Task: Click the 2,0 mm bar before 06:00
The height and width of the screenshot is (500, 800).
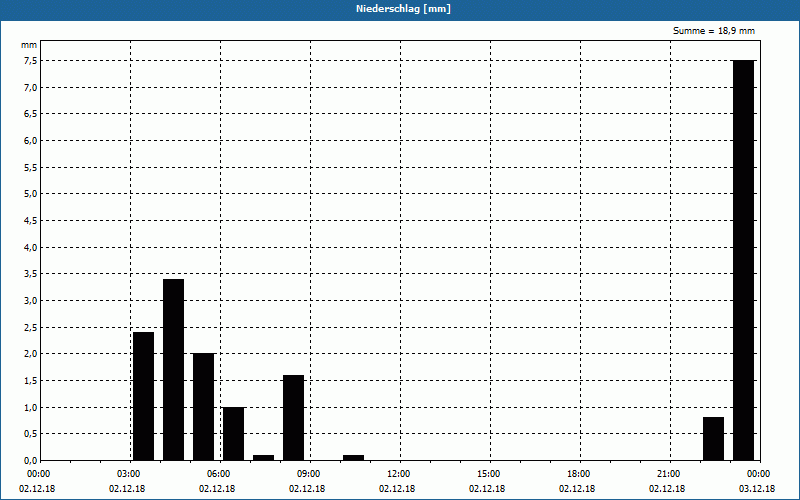Action: 204,407
